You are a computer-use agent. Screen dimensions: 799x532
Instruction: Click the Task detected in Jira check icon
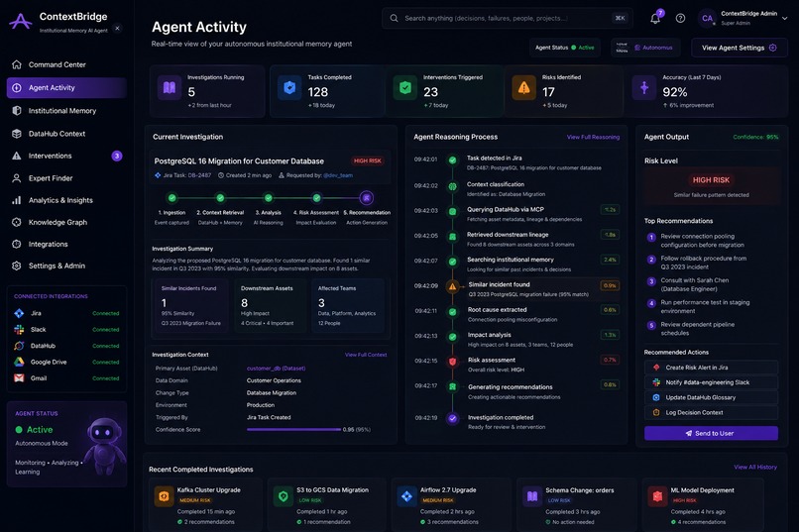pyautogui.click(x=452, y=160)
